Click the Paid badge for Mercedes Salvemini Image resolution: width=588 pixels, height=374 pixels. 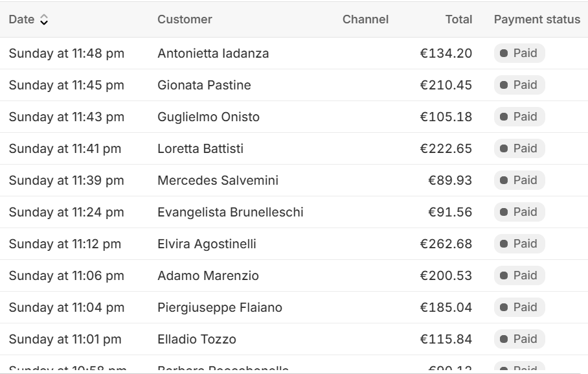[x=519, y=180]
